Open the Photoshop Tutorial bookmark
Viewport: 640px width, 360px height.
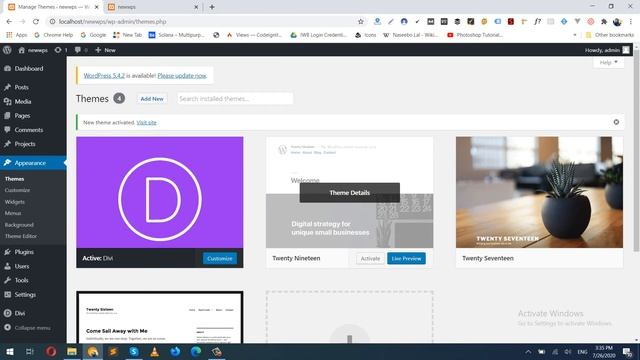coord(475,35)
